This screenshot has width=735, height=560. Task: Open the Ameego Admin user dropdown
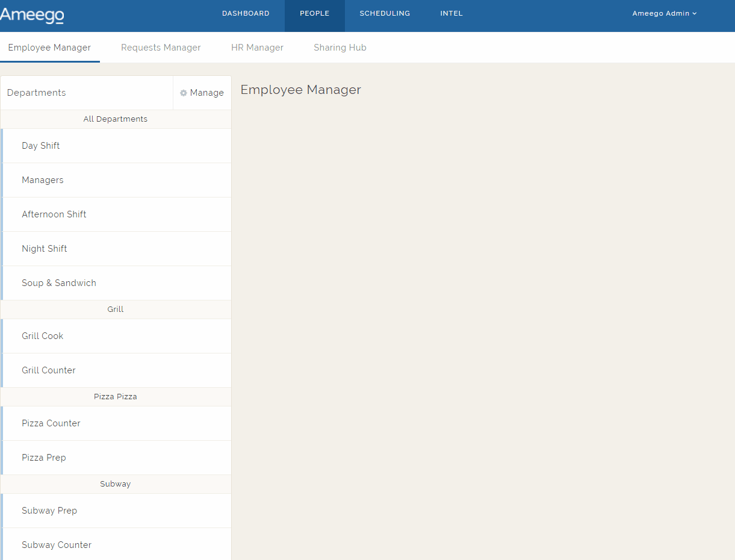664,14
